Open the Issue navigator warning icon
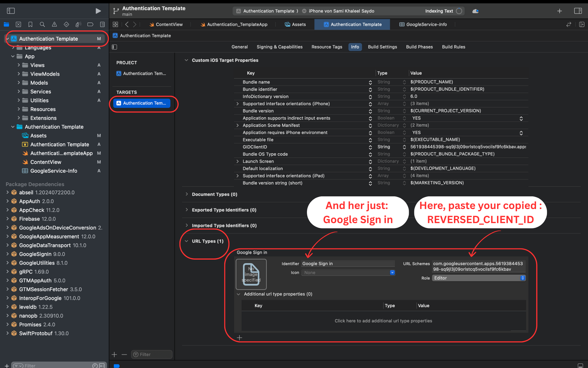This screenshot has height=368, width=588. pyautogui.click(x=54, y=24)
